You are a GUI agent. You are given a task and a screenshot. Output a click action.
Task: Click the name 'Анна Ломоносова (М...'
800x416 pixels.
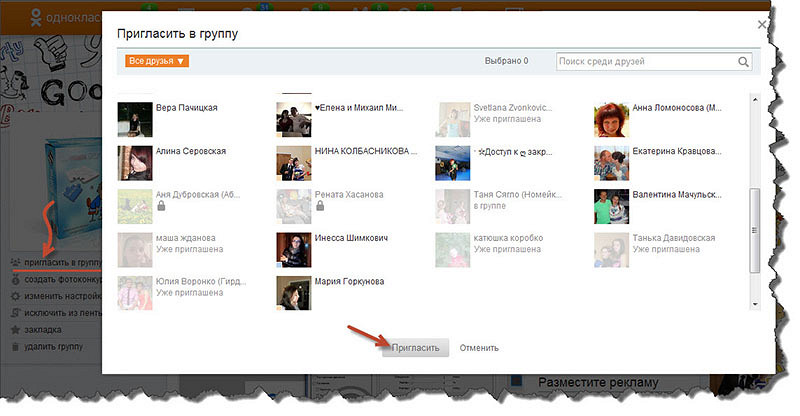(677, 108)
